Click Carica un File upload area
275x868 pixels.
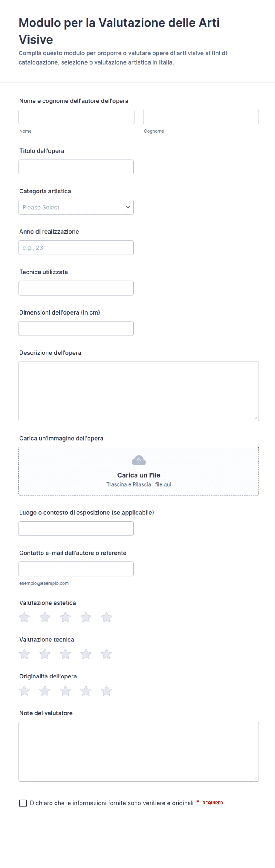(139, 471)
